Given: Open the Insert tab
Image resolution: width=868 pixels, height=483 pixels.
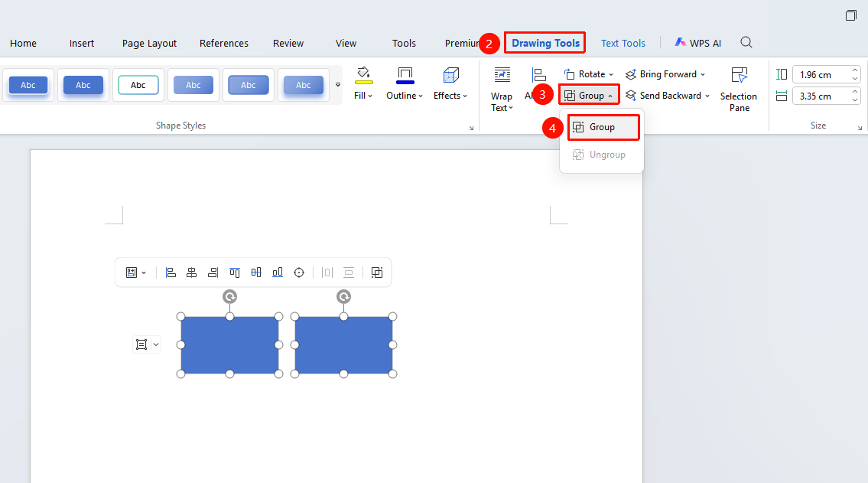Looking at the screenshot, I should pyautogui.click(x=81, y=43).
